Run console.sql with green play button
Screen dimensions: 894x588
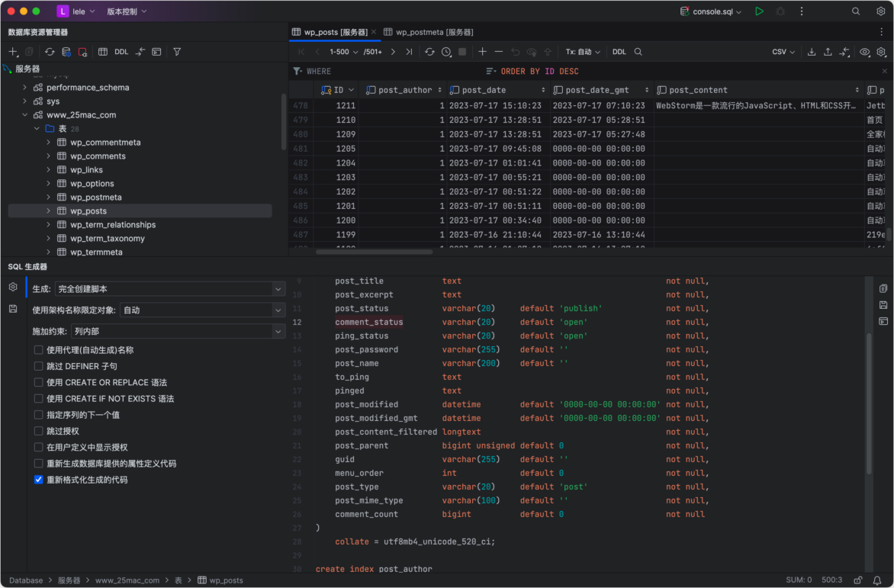point(760,11)
